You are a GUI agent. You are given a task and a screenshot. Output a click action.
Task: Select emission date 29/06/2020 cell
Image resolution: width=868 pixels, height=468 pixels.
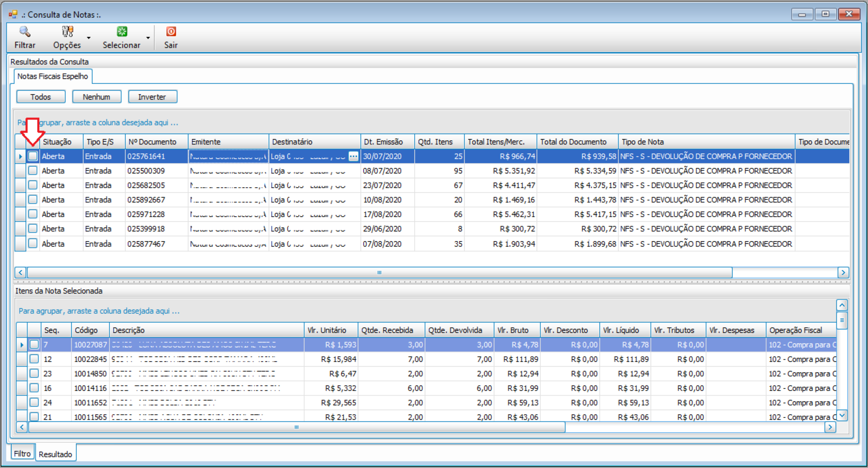click(387, 229)
